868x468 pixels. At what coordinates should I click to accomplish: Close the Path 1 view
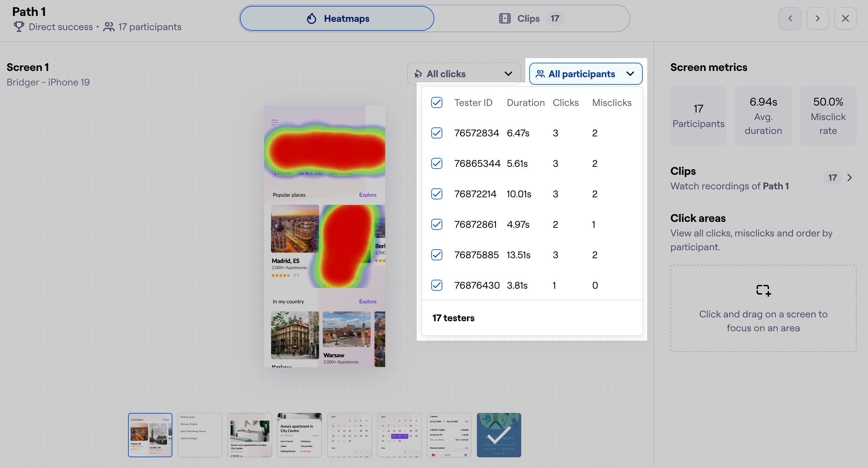click(846, 18)
